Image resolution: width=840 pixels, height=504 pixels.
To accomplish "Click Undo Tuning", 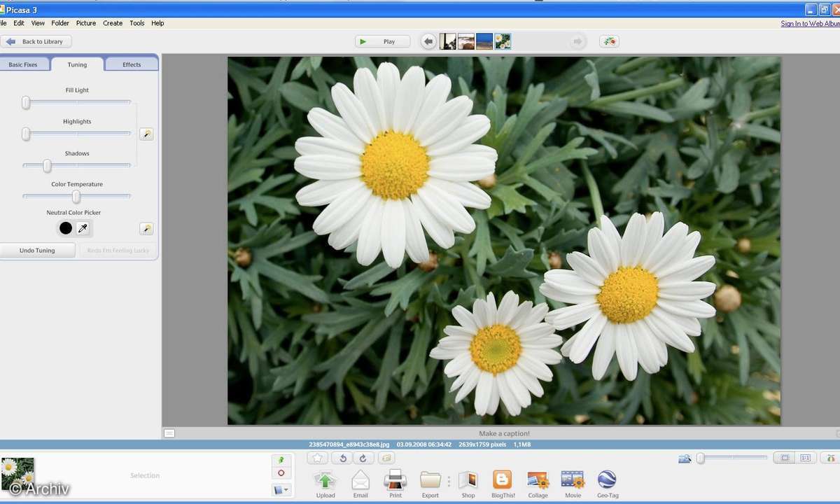I will point(37,250).
